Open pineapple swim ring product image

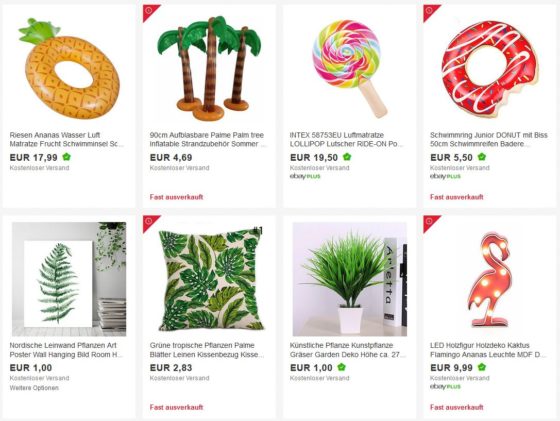(x=69, y=69)
